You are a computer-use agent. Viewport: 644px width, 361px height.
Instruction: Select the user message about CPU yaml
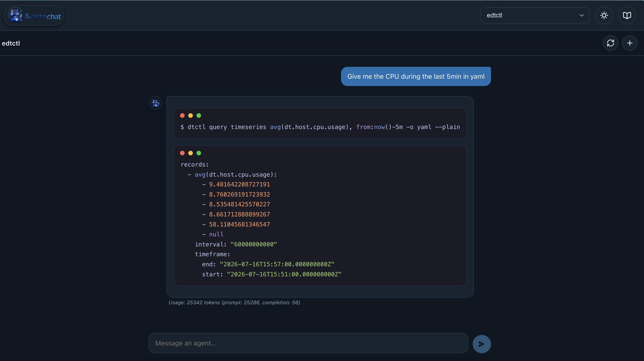[416, 76]
